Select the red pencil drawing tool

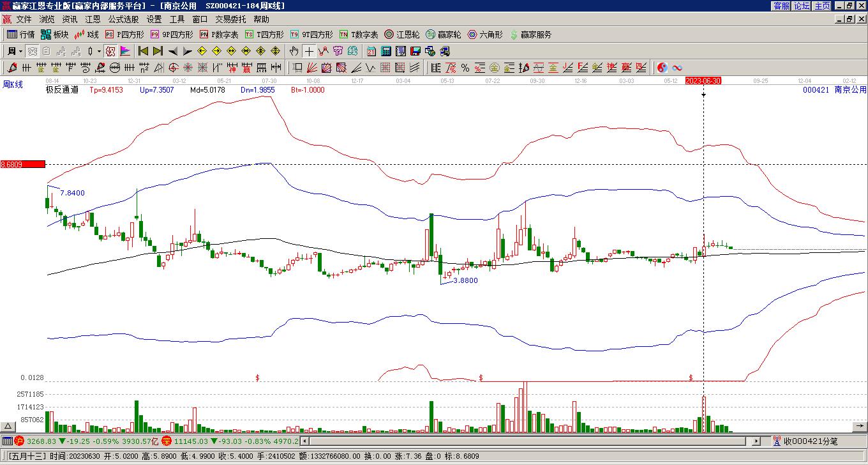12,68
